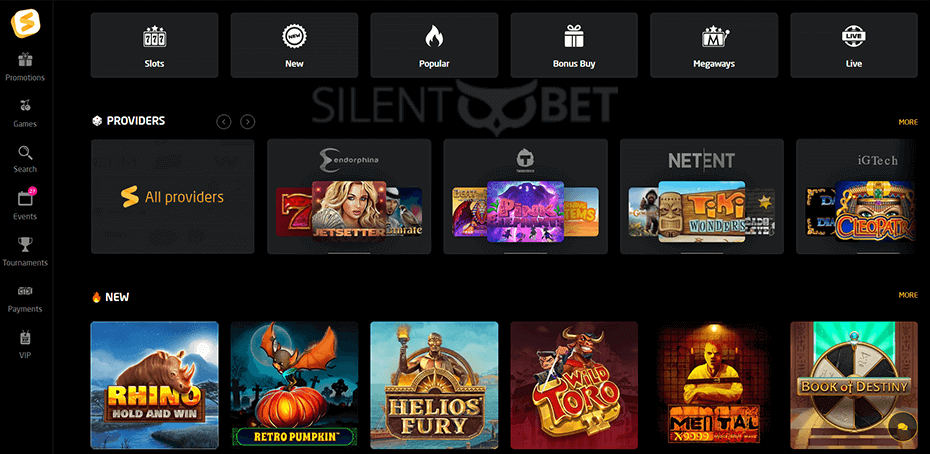This screenshot has width=930, height=454.
Task: Select the Megaways category tab
Action: tap(714, 45)
